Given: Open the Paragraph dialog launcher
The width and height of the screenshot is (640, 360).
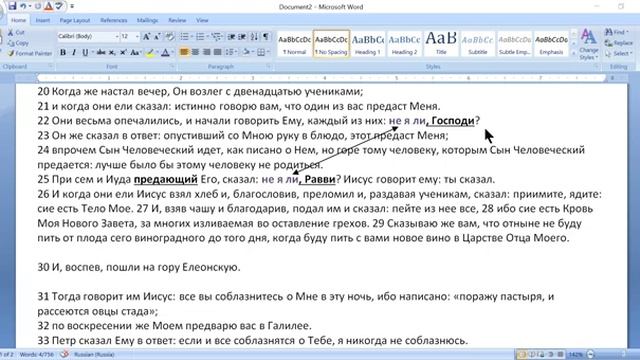Looking at the screenshot, I should click(x=269, y=66).
